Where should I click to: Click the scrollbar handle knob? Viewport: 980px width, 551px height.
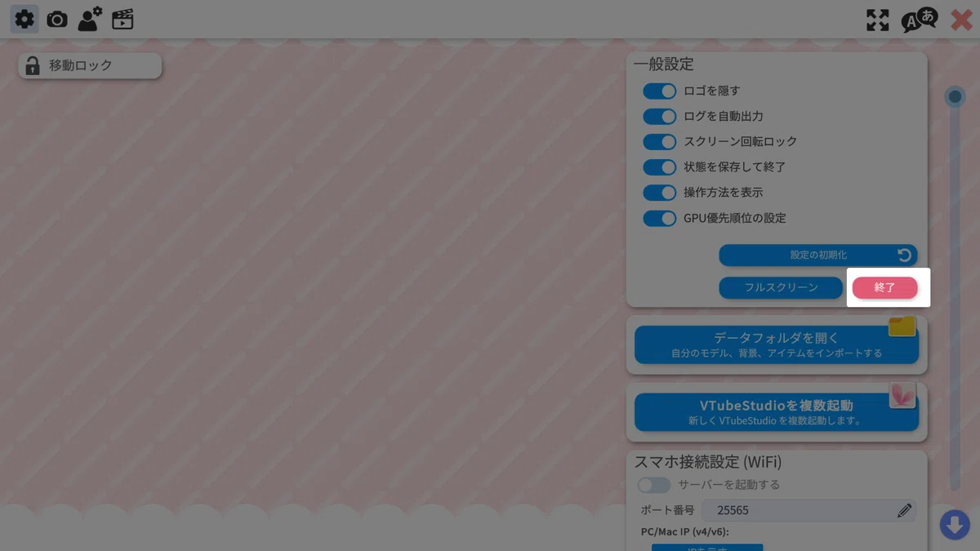955,97
